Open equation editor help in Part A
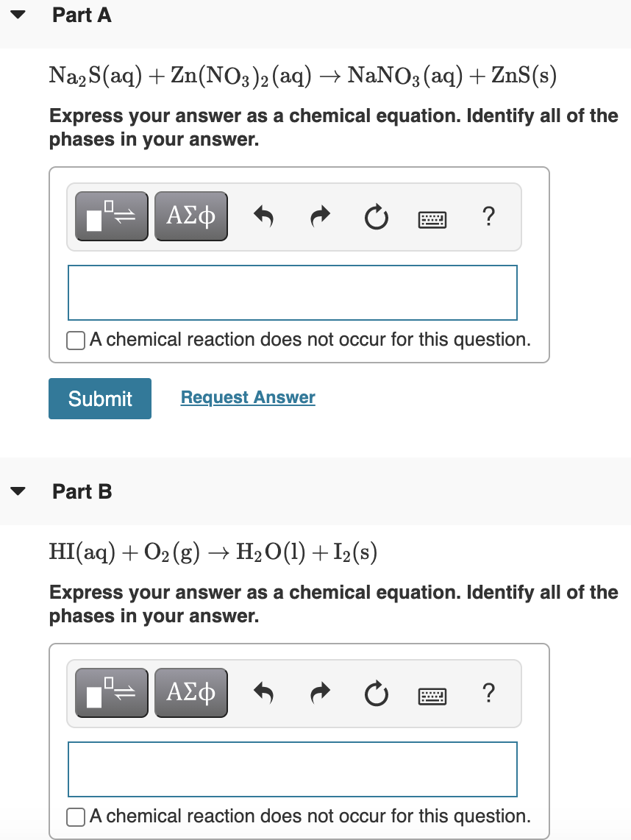Viewport: 631px width, 840px height. point(488,216)
